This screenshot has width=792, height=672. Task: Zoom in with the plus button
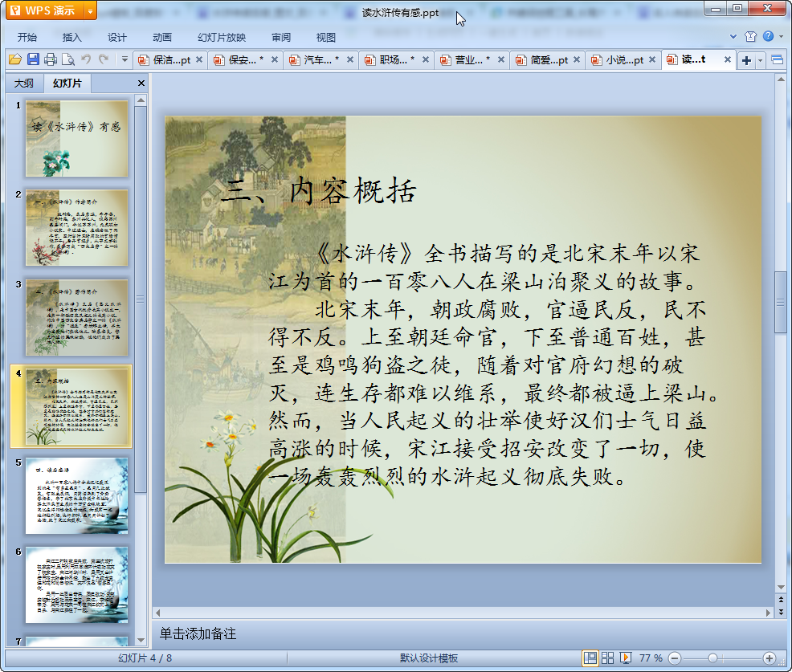(x=770, y=658)
